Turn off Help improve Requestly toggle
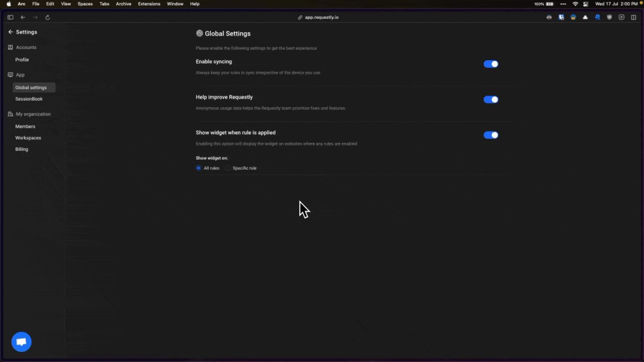The height and width of the screenshot is (362, 644). coord(491,100)
